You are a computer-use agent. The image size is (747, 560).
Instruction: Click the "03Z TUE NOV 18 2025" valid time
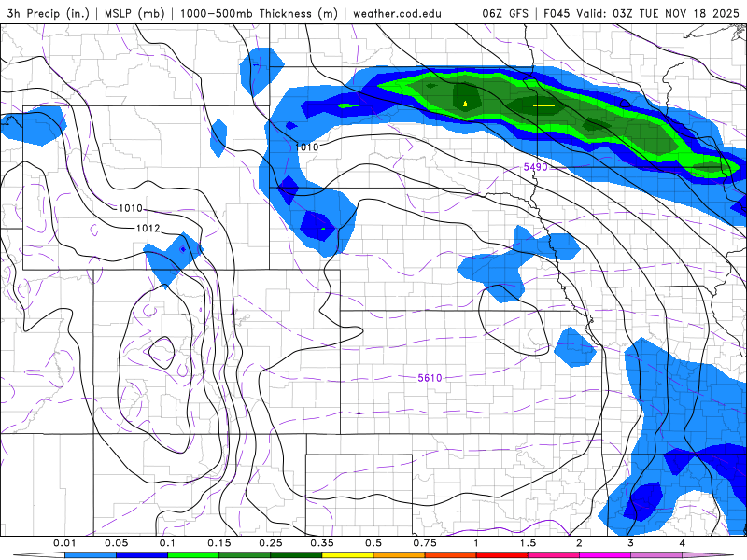click(x=676, y=13)
